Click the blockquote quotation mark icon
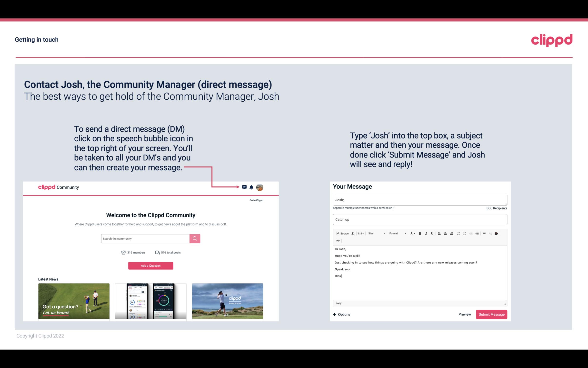This screenshot has width=588, height=368. tap(337, 241)
